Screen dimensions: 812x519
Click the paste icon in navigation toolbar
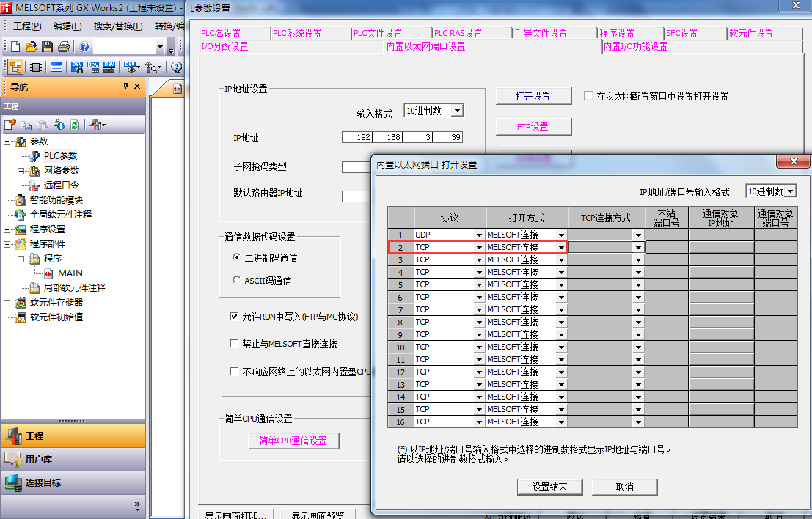(43, 125)
